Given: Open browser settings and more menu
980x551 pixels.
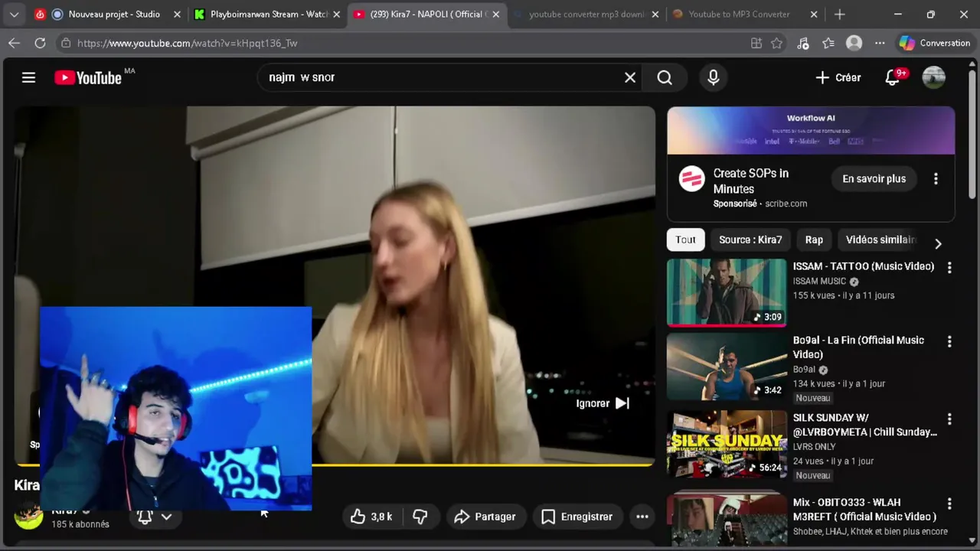Looking at the screenshot, I should pos(880,43).
